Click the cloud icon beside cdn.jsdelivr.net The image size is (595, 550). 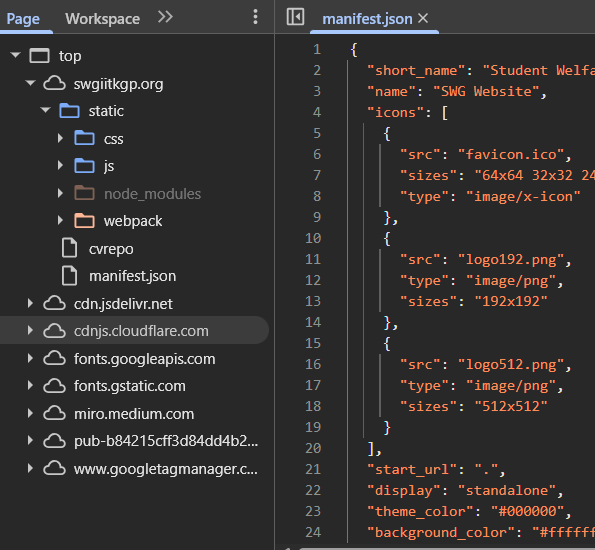click(54, 303)
